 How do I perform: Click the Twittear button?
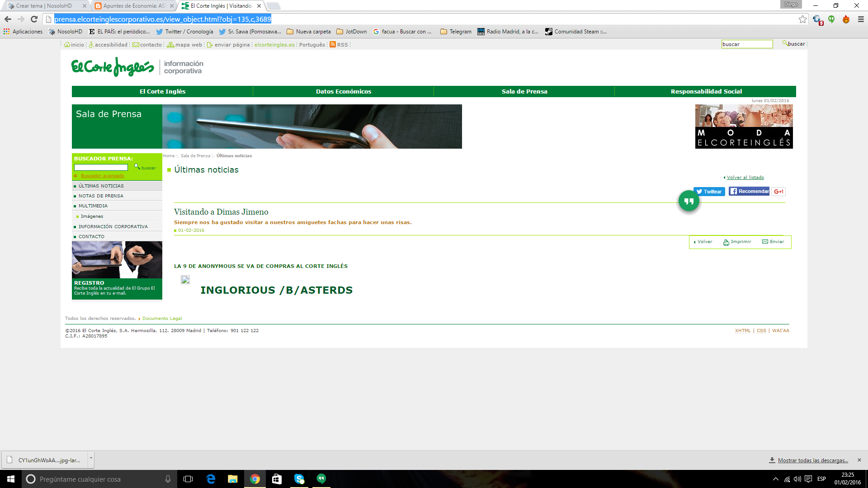pyautogui.click(x=709, y=192)
